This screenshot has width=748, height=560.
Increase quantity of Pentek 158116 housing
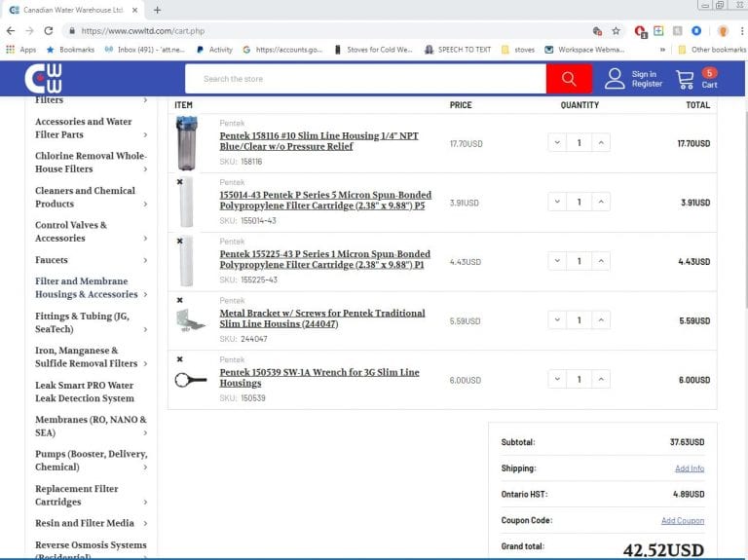click(601, 143)
